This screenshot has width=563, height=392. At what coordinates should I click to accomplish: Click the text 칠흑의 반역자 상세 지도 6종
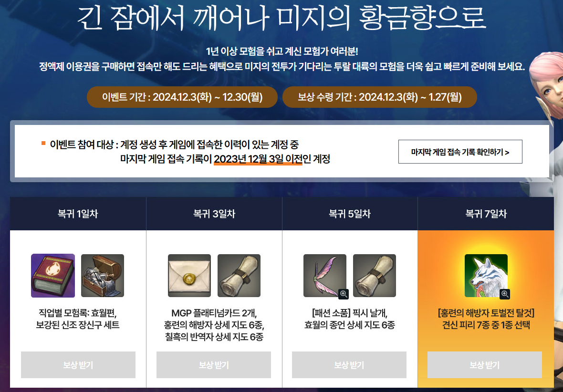click(214, 337)
